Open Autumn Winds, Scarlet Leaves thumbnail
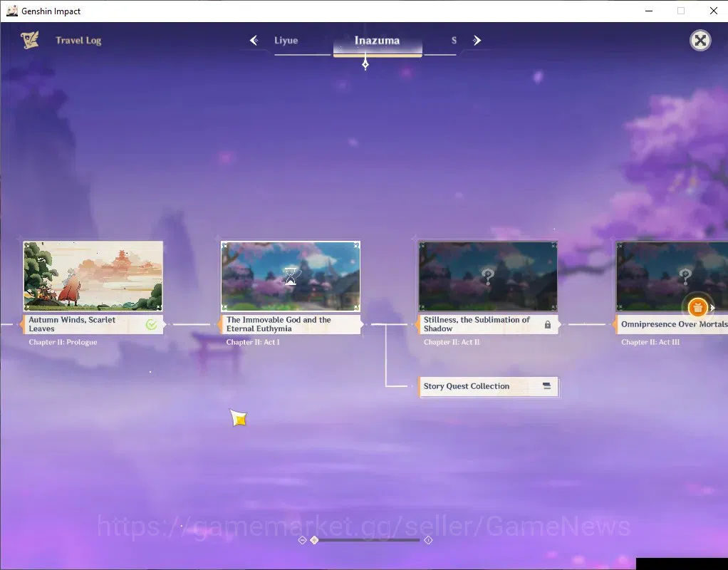The image size is (728, 570). pos(93,276)
